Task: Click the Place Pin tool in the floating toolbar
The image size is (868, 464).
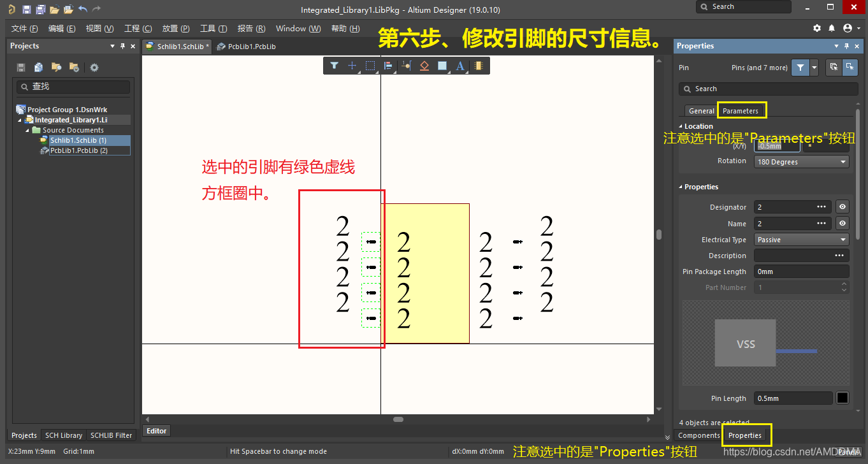Action: tap(406, 66)
